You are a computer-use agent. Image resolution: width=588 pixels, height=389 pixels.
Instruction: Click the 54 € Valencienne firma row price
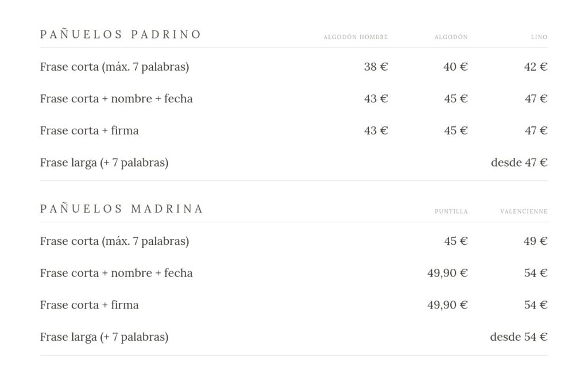[536, 305]
